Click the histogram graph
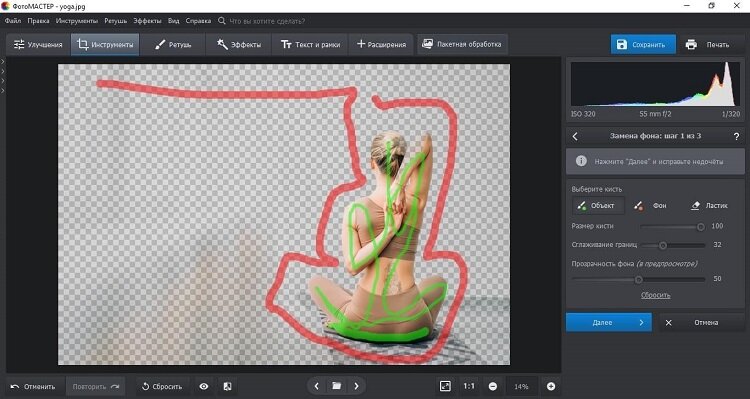Image resolution: width=750 pixels, height=399 pixels. click(x=655, y=84)
